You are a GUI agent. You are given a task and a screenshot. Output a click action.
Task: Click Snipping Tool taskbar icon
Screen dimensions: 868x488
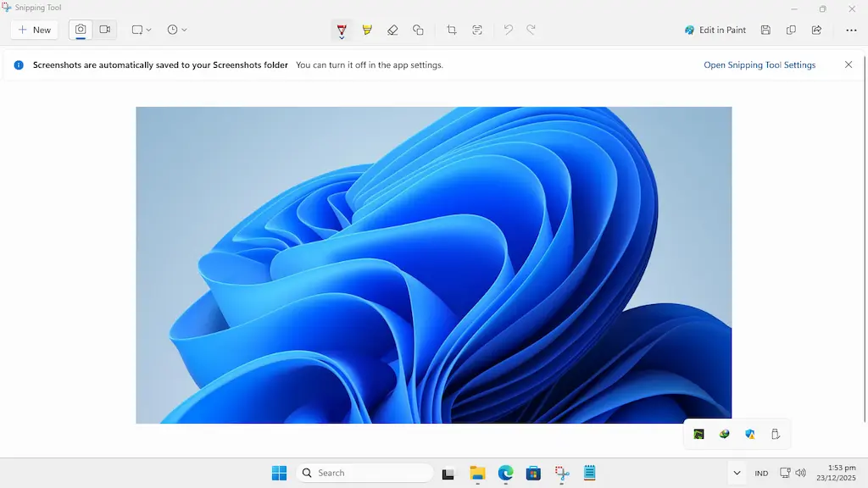[562, 473]
